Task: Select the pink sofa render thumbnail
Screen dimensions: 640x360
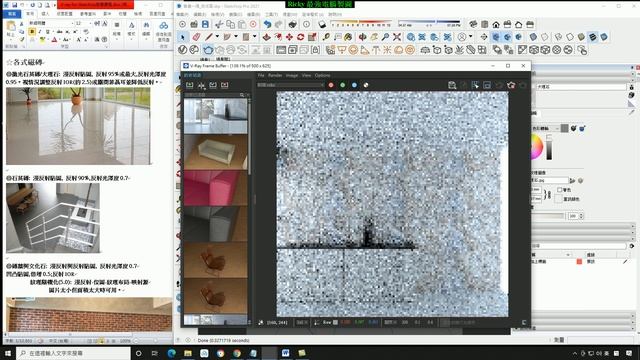Action: pyautogui.click(x=216, y=188)
